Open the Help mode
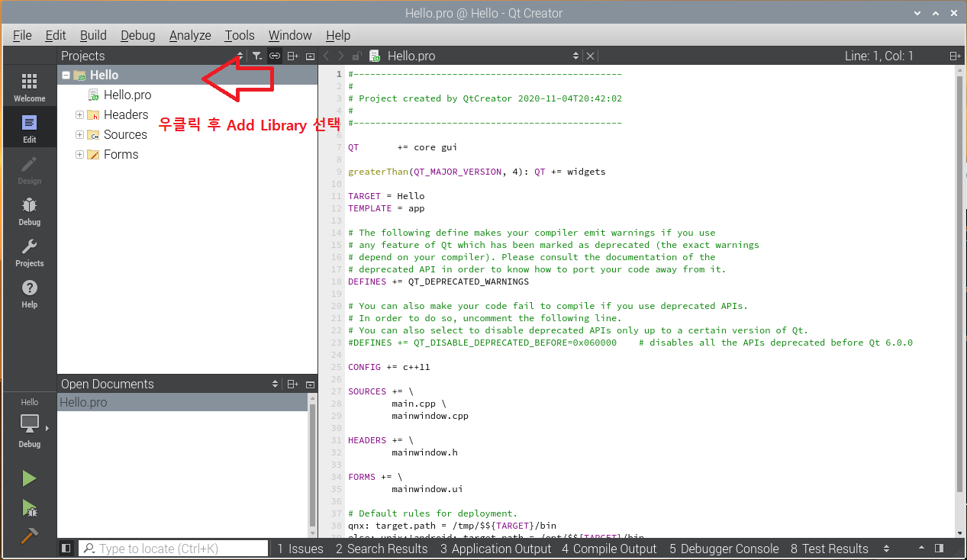 (x=29, y=294)
